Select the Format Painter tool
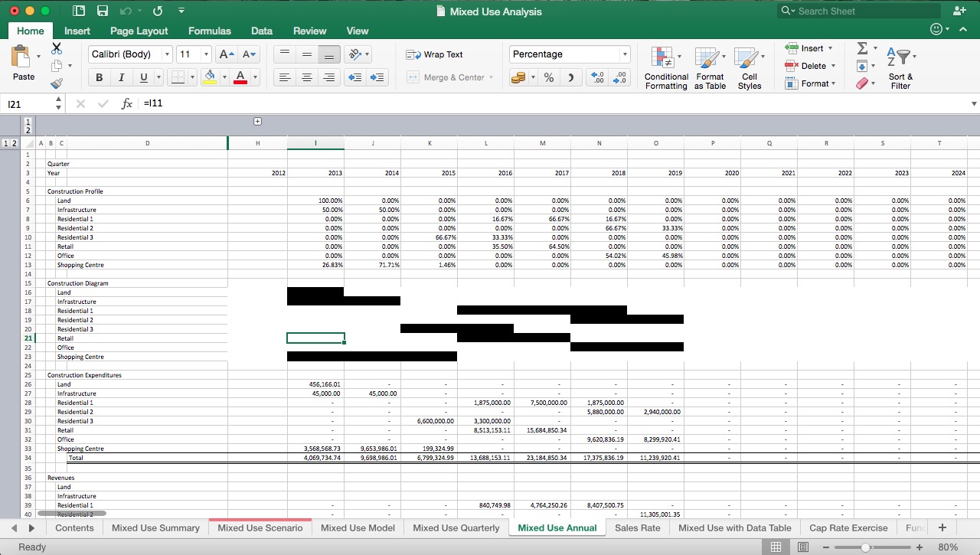The width and height of the screenshot is (980, 555). pyautogui.click(x=56, y=83)
